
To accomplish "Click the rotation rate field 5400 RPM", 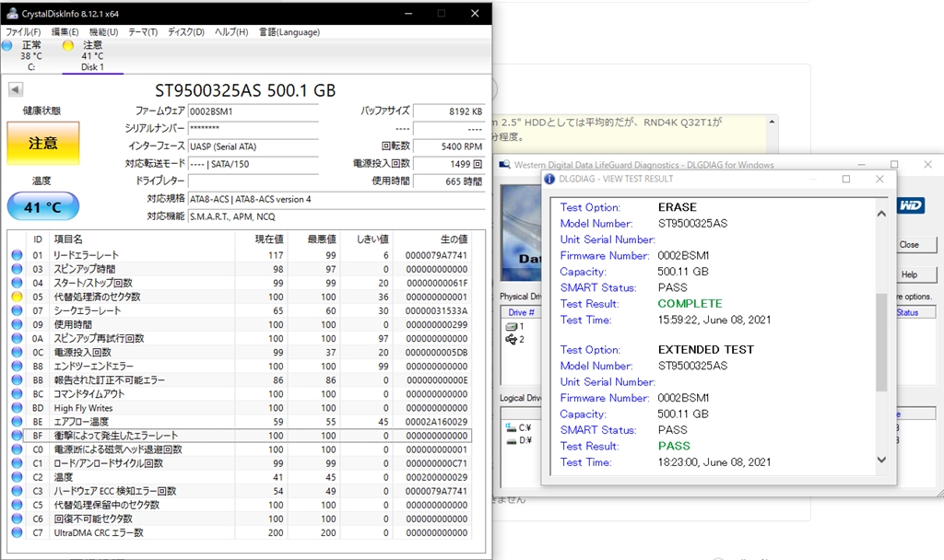I will pos(449,146).
